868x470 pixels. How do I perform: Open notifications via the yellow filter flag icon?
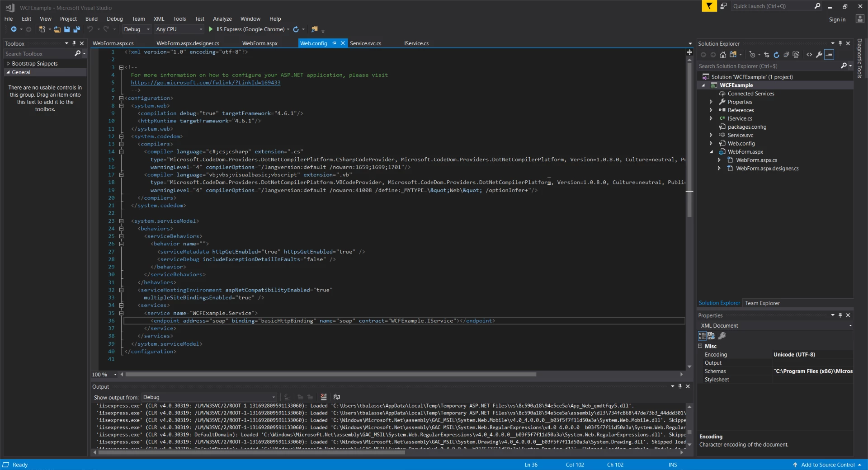(709, 6)
